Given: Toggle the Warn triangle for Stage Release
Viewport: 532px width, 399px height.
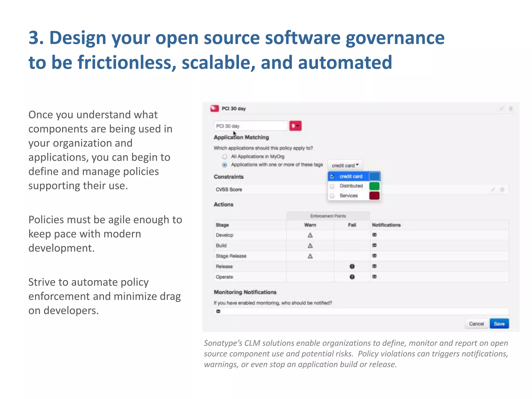Looking at the screenshot, I should tap(310, 256).
